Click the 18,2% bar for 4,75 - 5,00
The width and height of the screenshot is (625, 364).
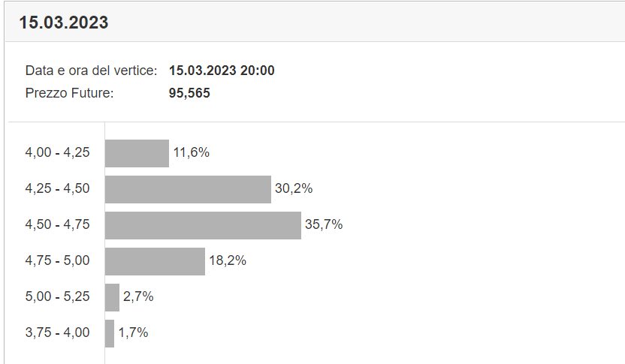click(155, 262)
